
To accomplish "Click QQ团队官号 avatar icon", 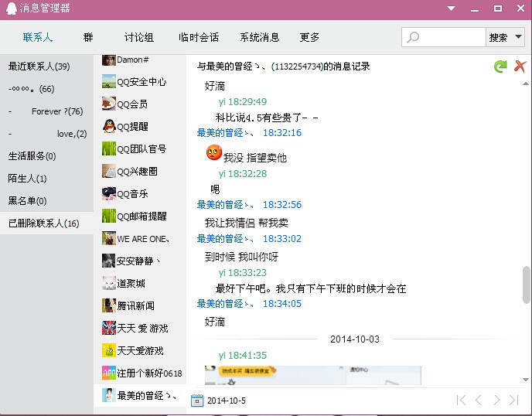I will point(108,149).
